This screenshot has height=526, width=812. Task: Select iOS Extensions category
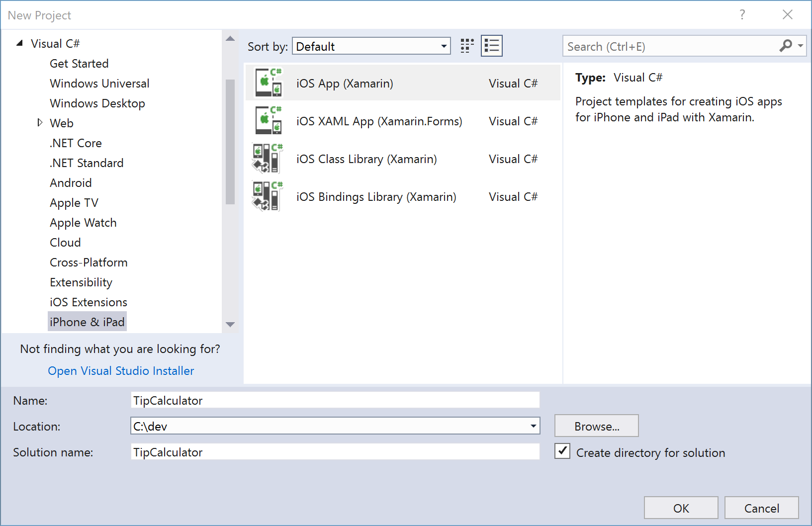[x=89, y=302]
